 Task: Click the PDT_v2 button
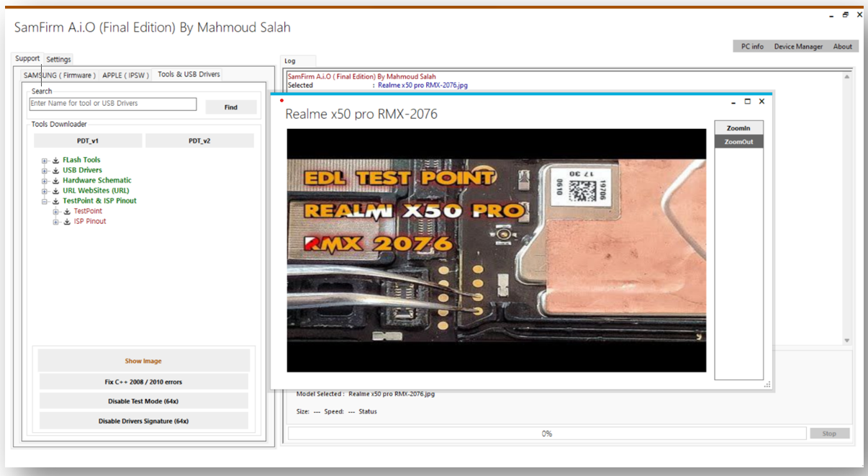pyautogui.click(x=199, y=140)
